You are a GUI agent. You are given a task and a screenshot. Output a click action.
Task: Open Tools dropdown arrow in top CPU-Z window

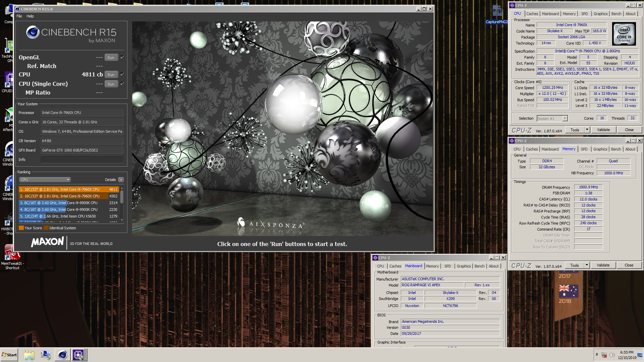[587, 130]
